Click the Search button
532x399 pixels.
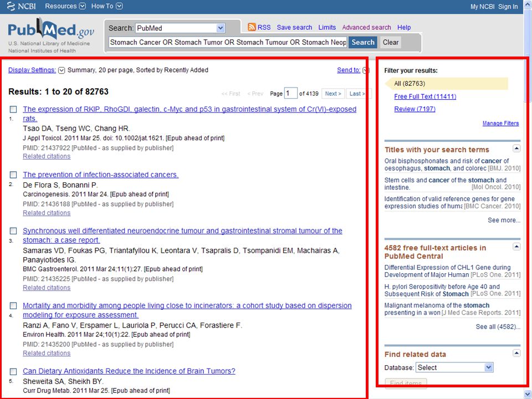(362, 43)
